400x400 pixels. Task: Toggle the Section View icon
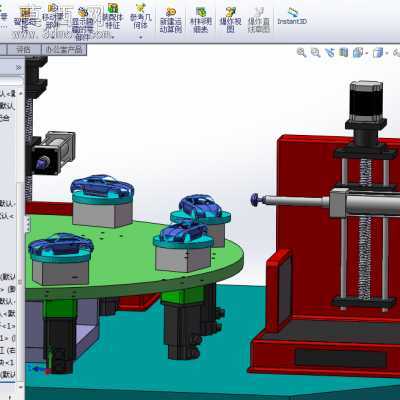tap(344, 53)
